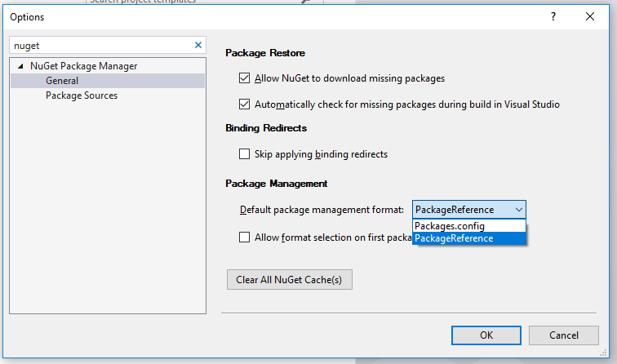
Task: Open the Package Sources page
Action: coord(82,95)
